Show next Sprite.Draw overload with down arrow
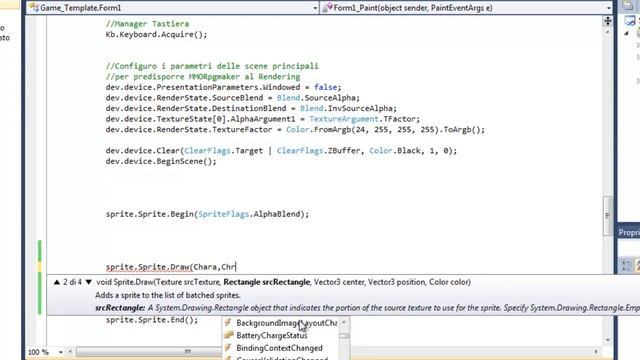The image size is (640, 360). (x=89, y=282)
